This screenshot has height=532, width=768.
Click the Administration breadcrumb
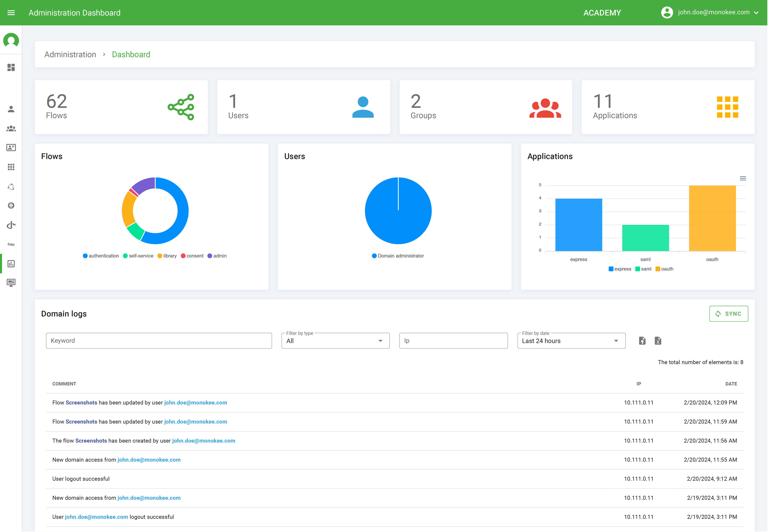(70, 54)
